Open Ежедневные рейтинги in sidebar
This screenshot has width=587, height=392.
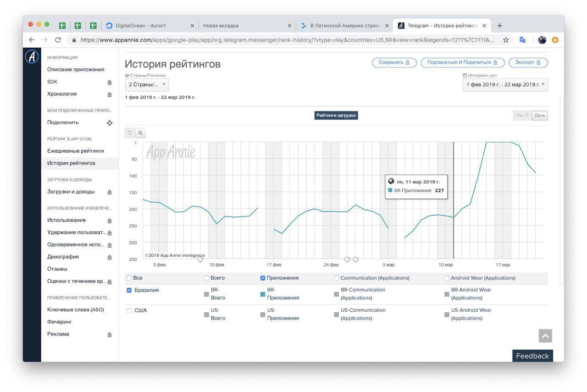(x=76, y=151)
